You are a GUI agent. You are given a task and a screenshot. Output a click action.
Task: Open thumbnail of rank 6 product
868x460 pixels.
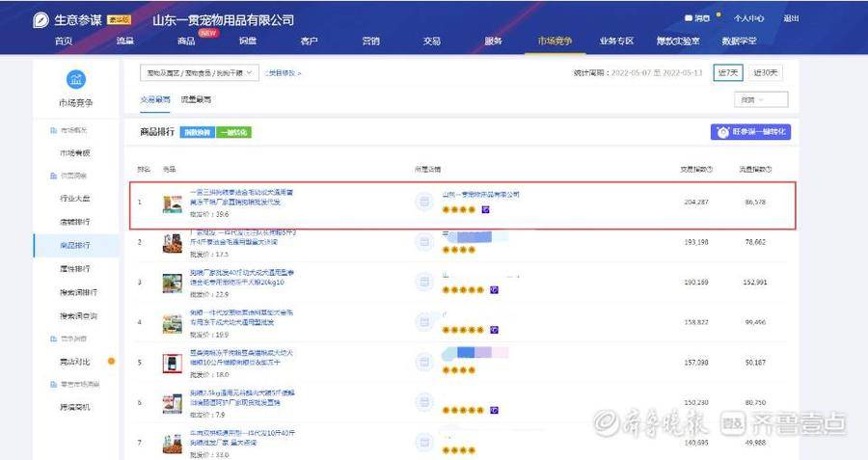click(x=173, y=404)
